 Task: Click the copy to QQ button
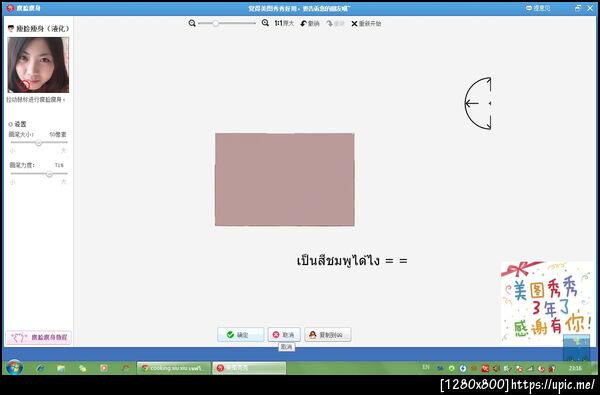tap(328, 335)
